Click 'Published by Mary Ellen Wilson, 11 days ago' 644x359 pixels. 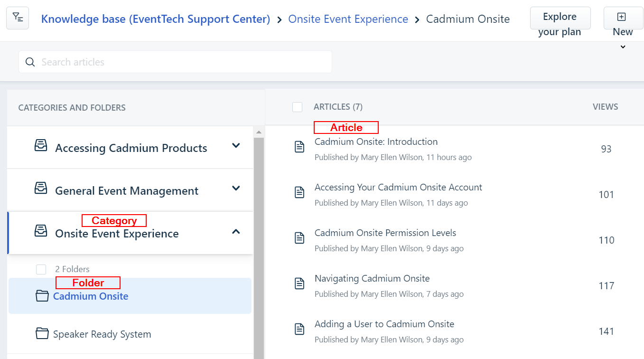391,203
